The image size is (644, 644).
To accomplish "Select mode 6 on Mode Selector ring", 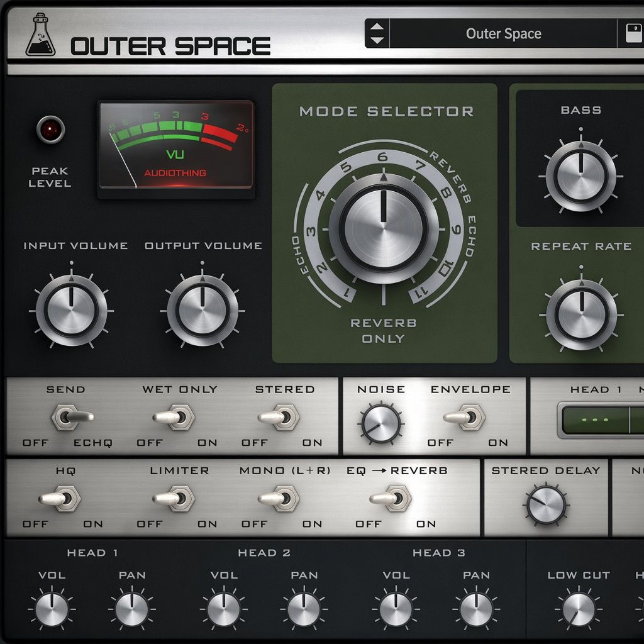I will coord(382,157).
